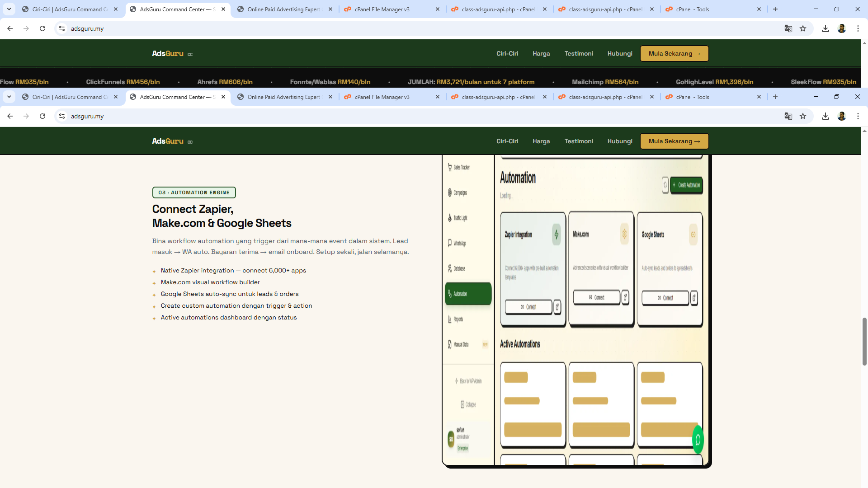Open the green WhatsApp chat bubble
Image resolution: width=868 pixels, height=488 pixels.
698,440
